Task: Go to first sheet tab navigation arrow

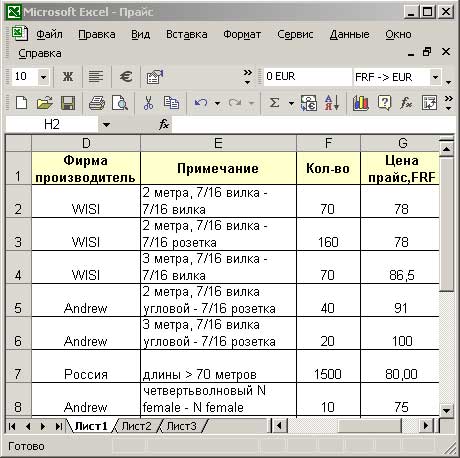Action: 12,426
